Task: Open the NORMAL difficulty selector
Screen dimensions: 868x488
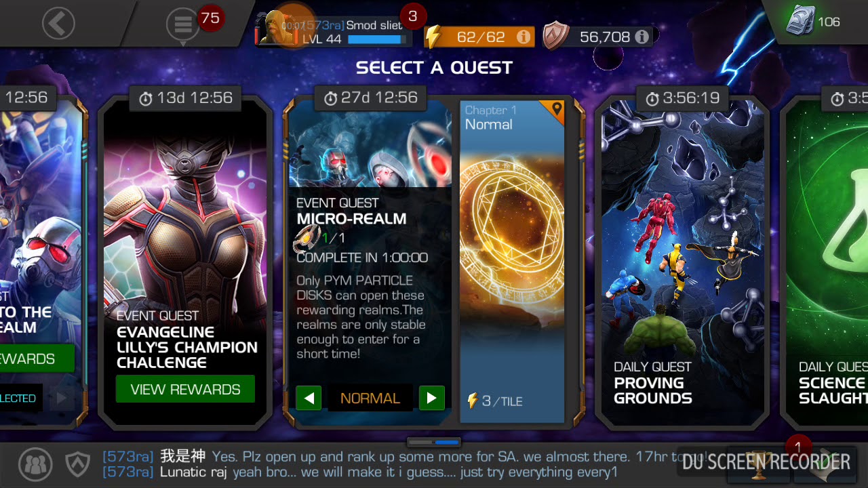Action: pyautogui.click(x=370, y=398)
